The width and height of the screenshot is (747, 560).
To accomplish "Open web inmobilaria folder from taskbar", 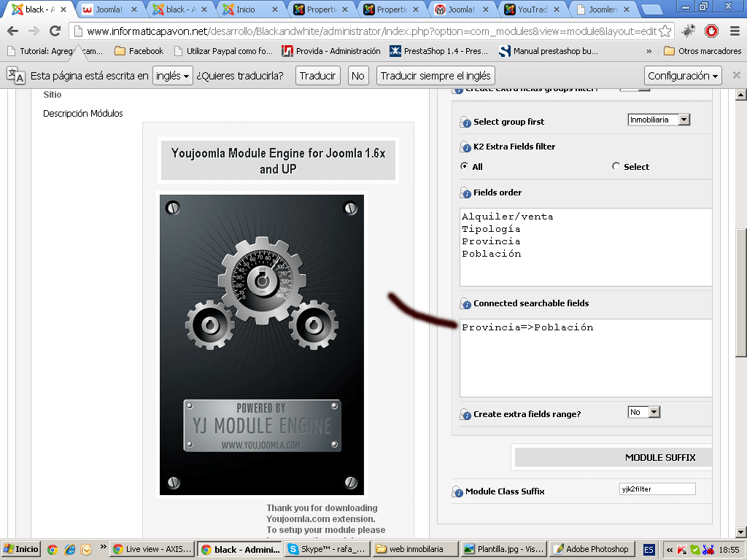I will pos(414,549).
